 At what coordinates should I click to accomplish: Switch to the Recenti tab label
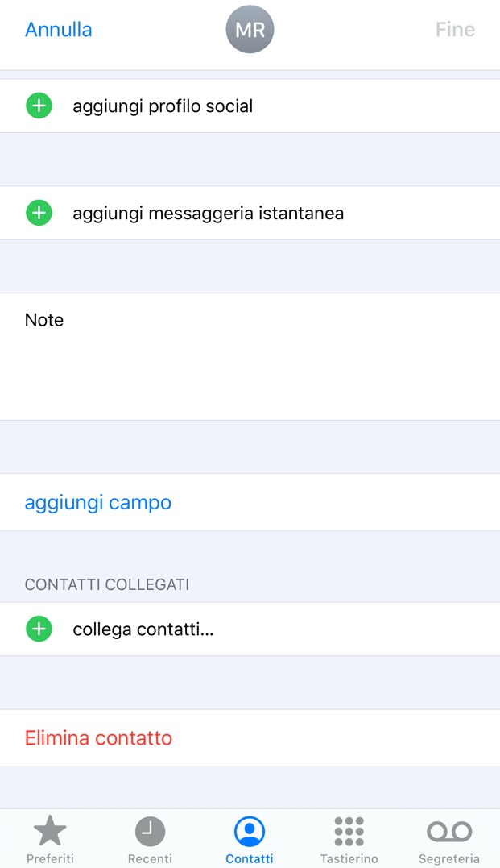point(150,859)
